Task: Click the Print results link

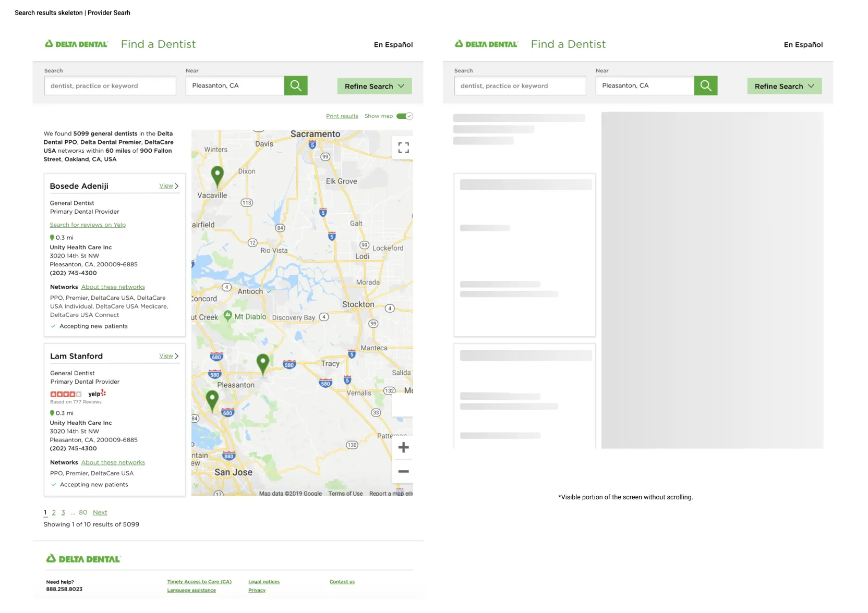Action: tap(342, 116)
